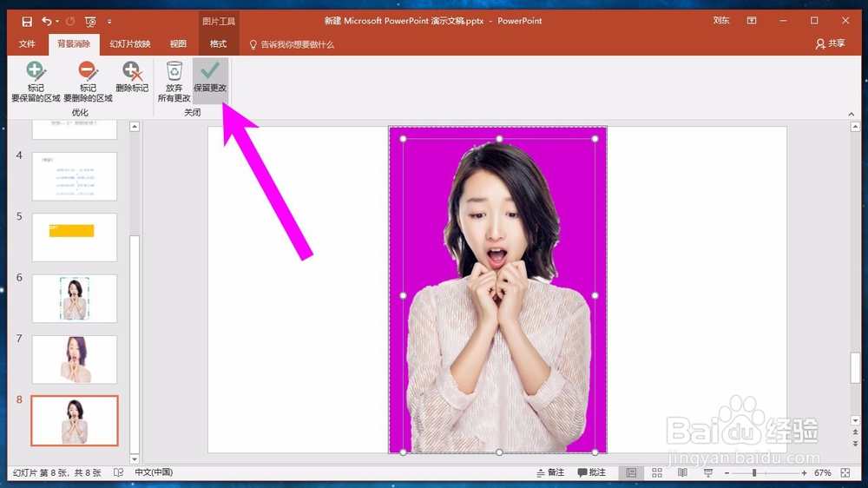Open the Undo history dropdown arrow
The width and height of the screenshot is (868, 488).
[x=57, y=22]
